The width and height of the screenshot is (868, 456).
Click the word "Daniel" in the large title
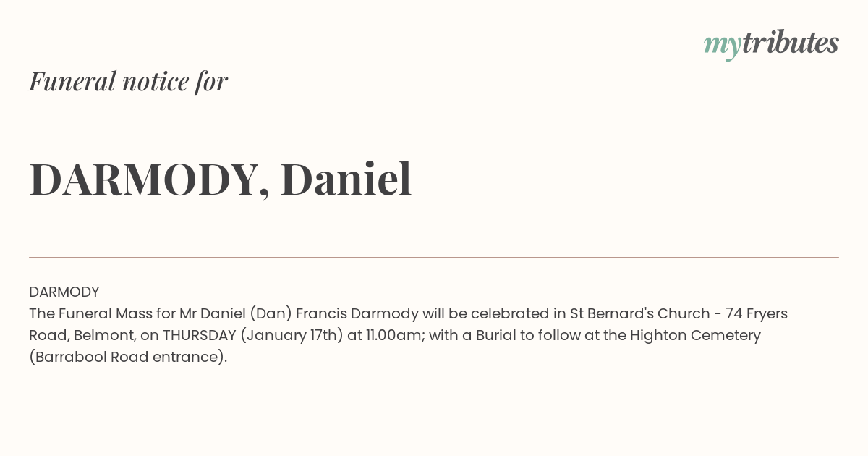(x=346, y=180)
